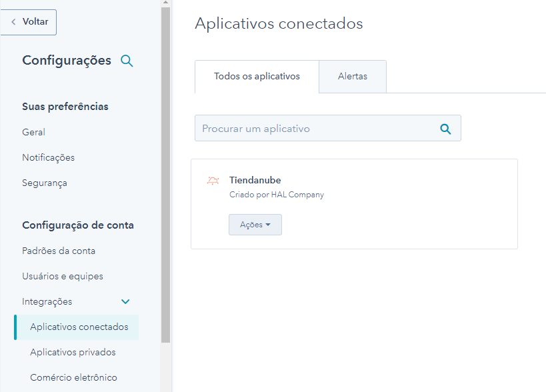Select Padrões da conta

[x=59, y=251]
